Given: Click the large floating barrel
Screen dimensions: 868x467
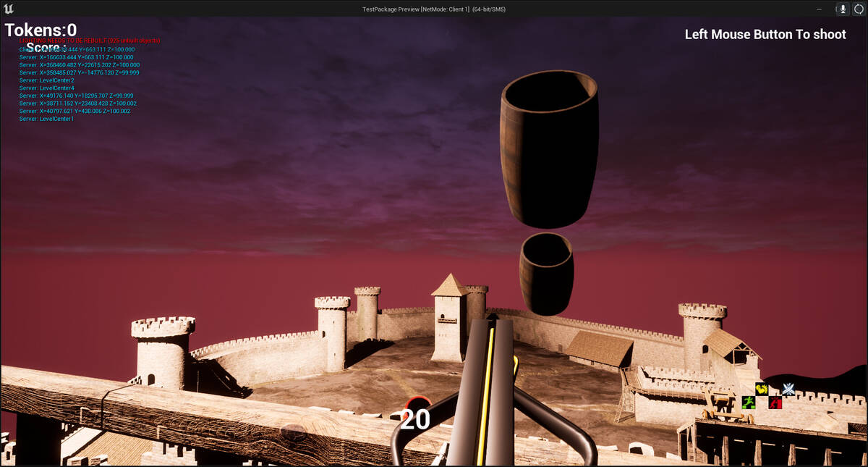Looking at the screenshot, I should point(550,148).
